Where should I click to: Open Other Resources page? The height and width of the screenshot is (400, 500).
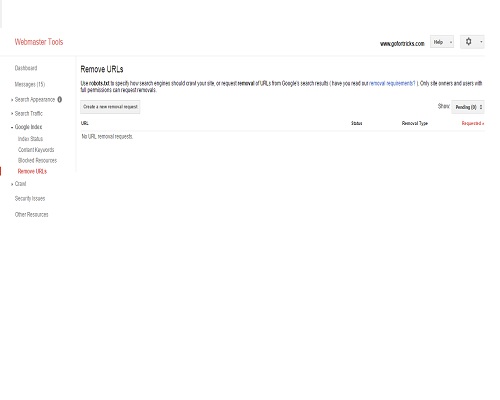click(31, 215)
